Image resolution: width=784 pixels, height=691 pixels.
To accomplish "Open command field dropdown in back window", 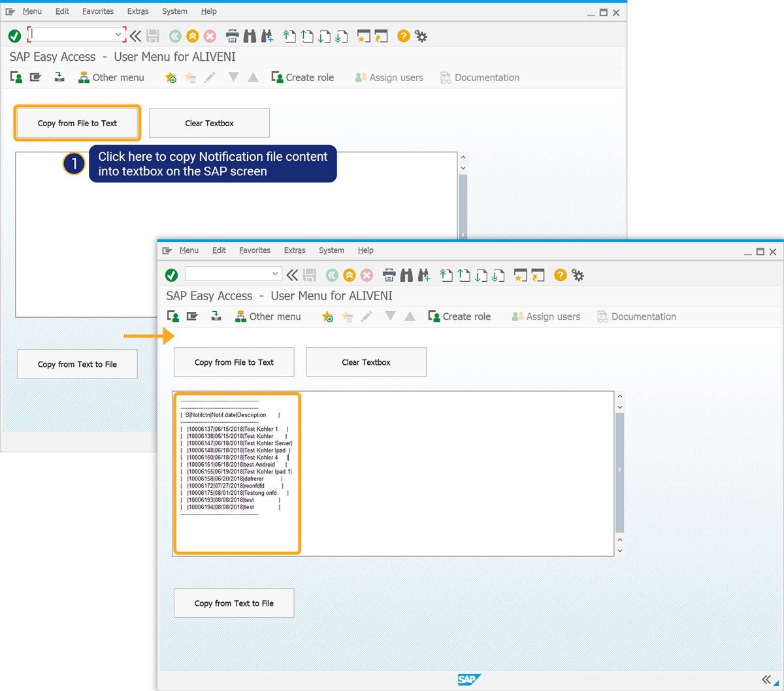I will click(x=118, y=35).
